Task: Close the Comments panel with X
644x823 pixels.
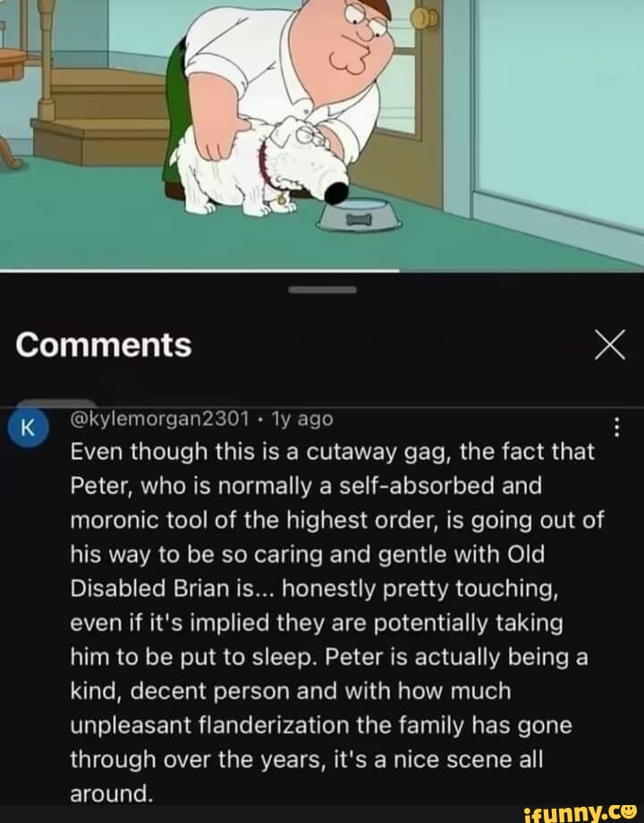Action: point(610,344)
